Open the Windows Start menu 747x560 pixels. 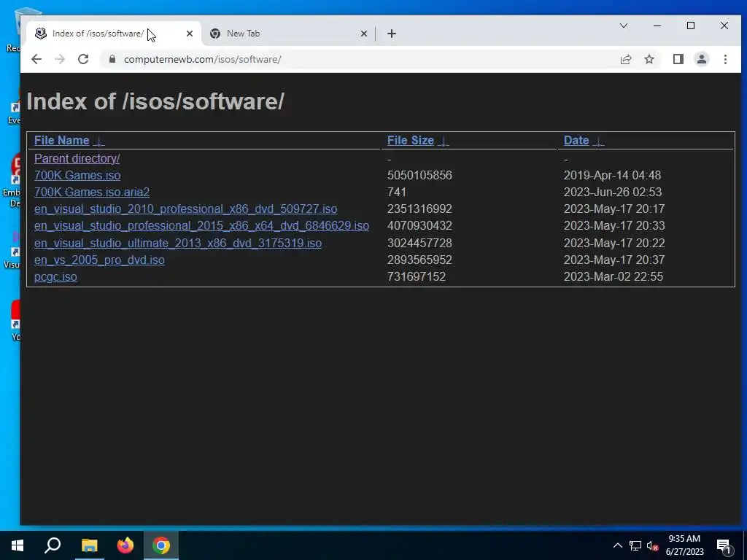coord(18,545)
